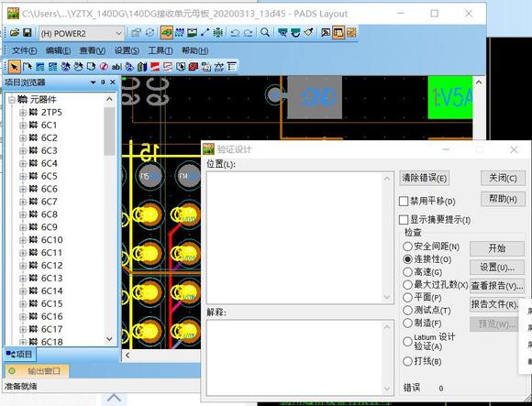Open the (H) POWER2 layer dropdown
This screenshot has width=532, height=406.
tap(82, 33)
